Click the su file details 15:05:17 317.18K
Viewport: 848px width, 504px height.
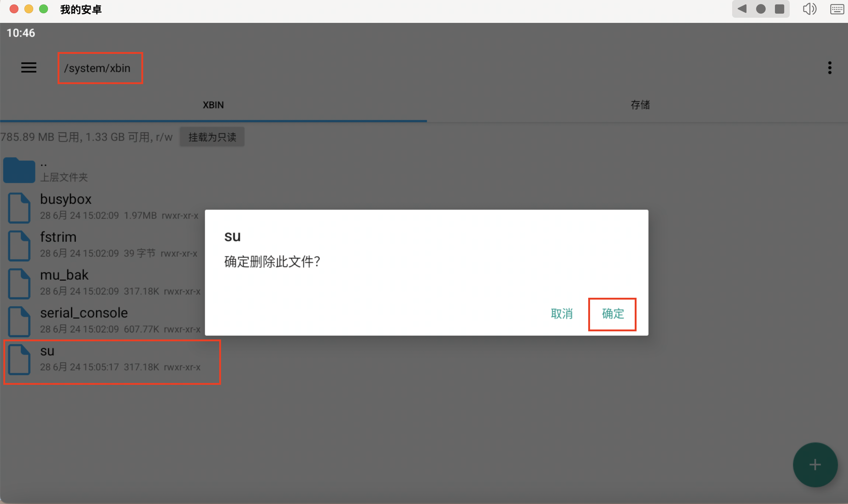[x=120, y=367]
